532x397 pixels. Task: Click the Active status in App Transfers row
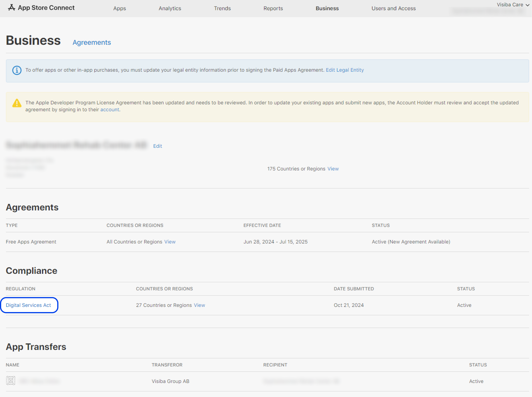pyautogui.click(x=476, y=381)
